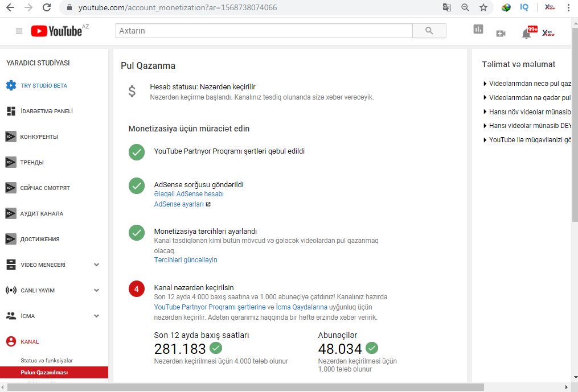This screenshot has width=578, height=392.
Task: Click the horizontal scrollbar at the bottom
Action: 245,387
